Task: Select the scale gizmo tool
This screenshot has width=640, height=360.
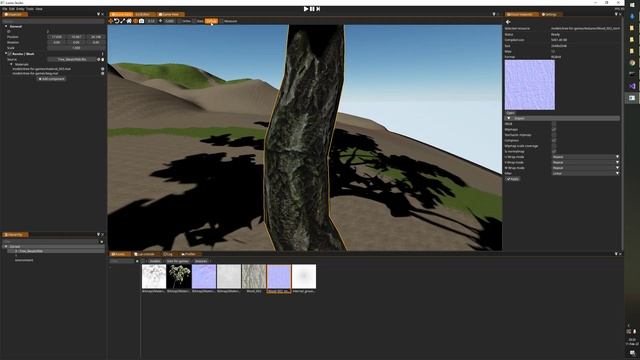Action: click(x=123, y=21)
